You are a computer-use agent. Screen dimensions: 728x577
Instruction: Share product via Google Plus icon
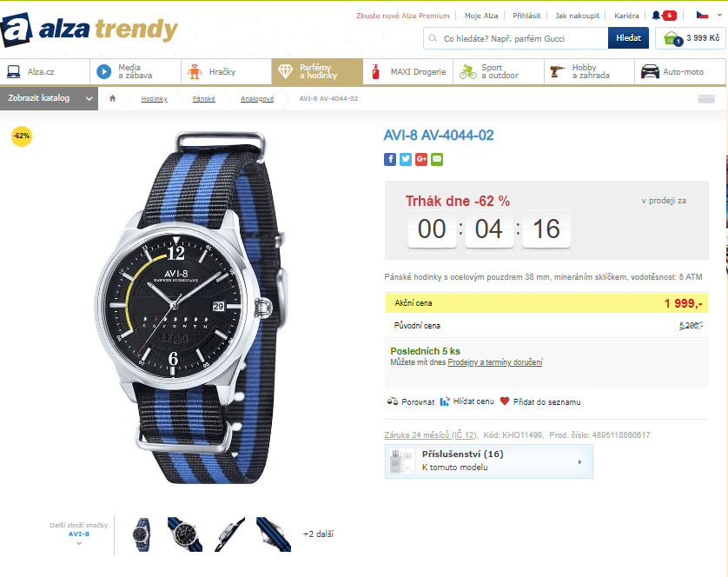click(x=421, y=159)
